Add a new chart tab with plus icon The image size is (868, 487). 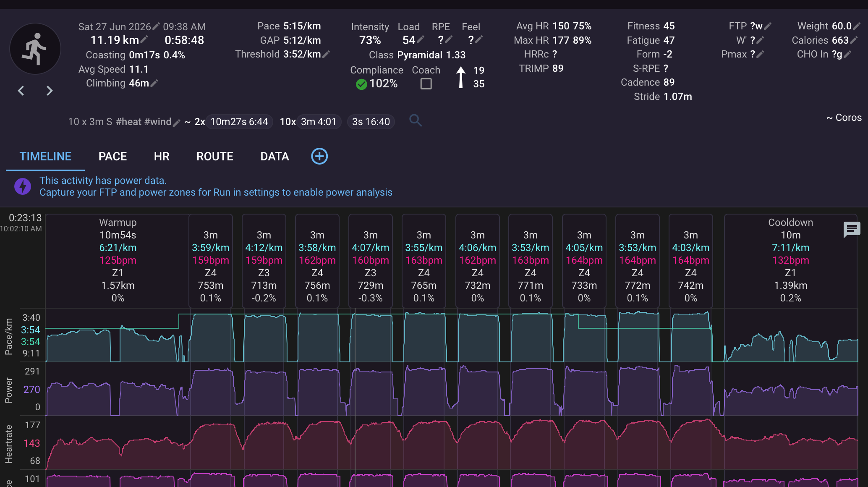(x=319, y=156)
